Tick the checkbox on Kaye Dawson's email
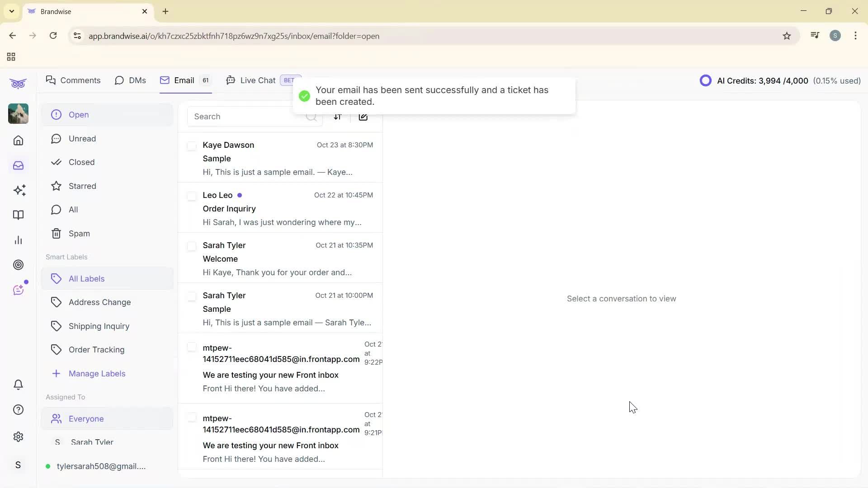The height and width of the screenshot is (488, 868). (192, 145)
